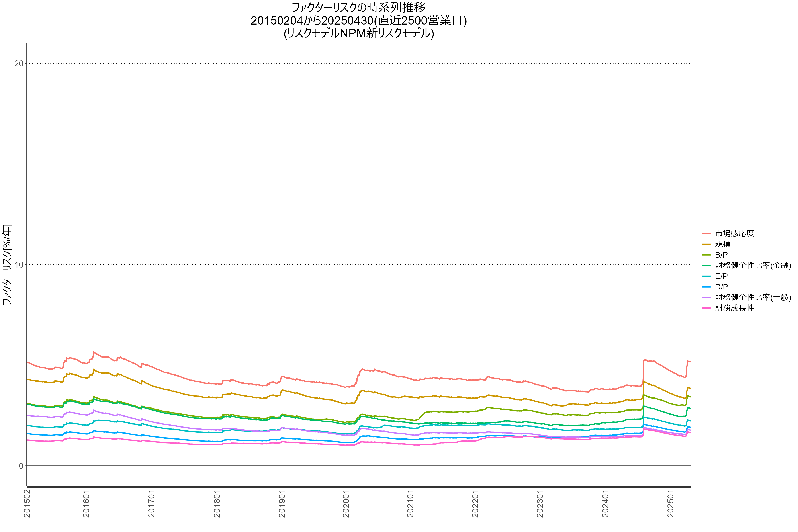The width and height of the screenshot is (798, 532).
Task: Click the リスクモデルNPM新リスクモデル subtitle
Action: click(x=359, y=33)
